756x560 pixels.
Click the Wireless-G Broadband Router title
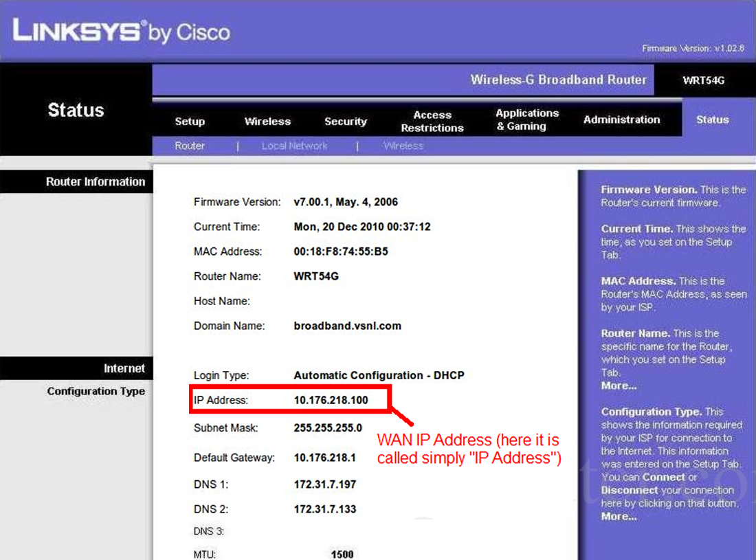click(x=558, y=80)
